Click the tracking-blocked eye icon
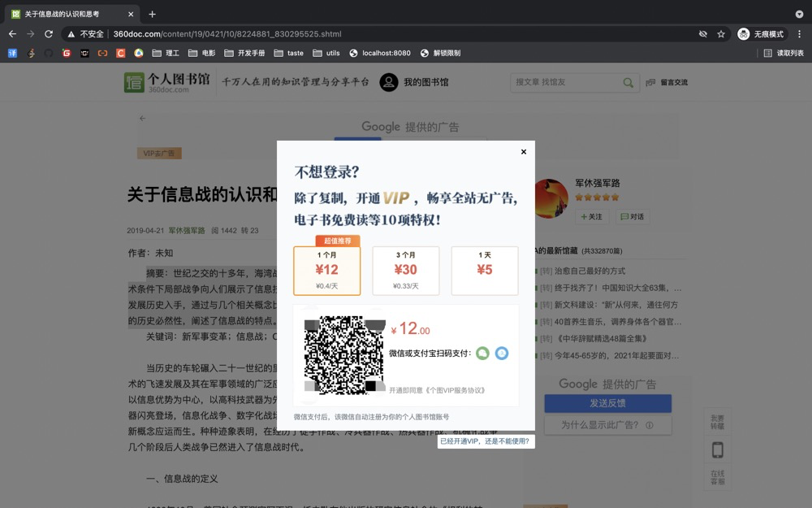This screenshot has width=812, height=508. (x=702, y=33)
